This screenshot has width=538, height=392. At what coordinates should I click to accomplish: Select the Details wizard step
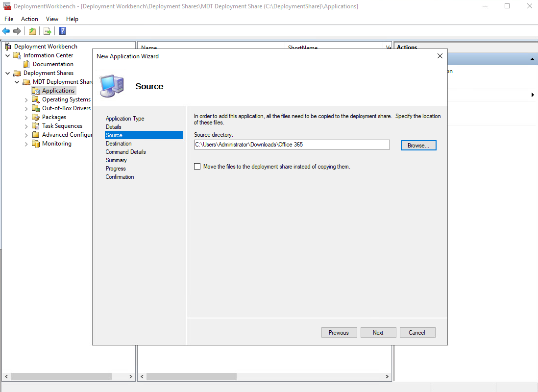(113, 126)
